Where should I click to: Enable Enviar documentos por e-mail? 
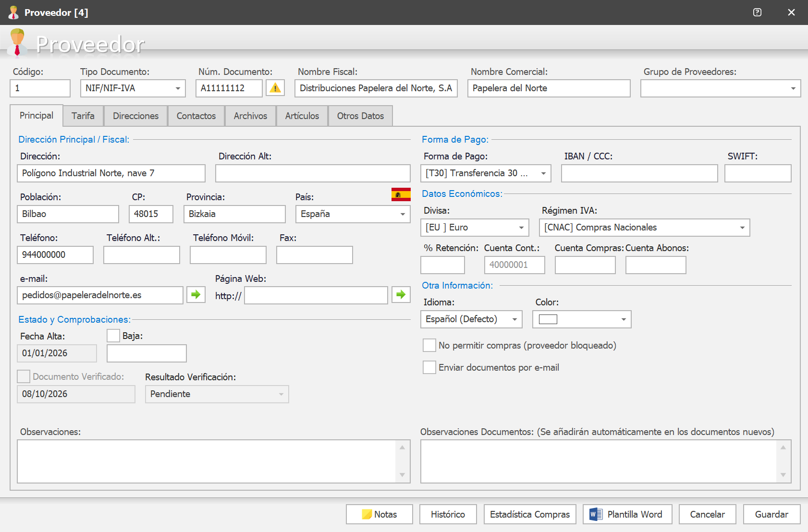pyautogui.click(x=429, y=367)
